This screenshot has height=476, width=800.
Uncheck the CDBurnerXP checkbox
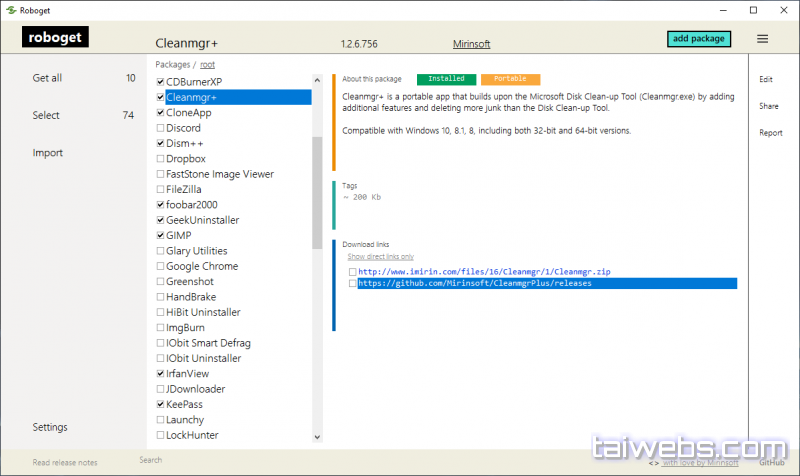160,82
